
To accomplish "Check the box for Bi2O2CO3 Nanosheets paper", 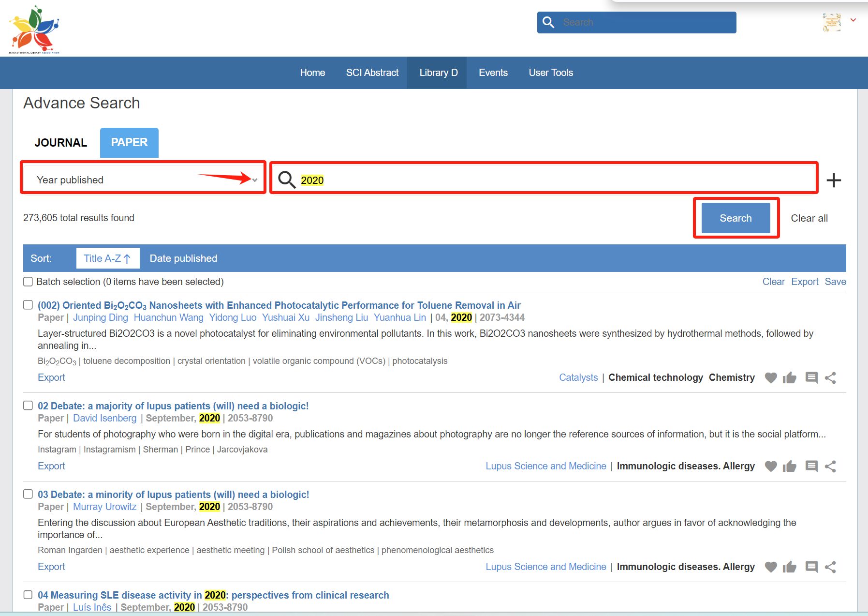I will coord(29,305).
